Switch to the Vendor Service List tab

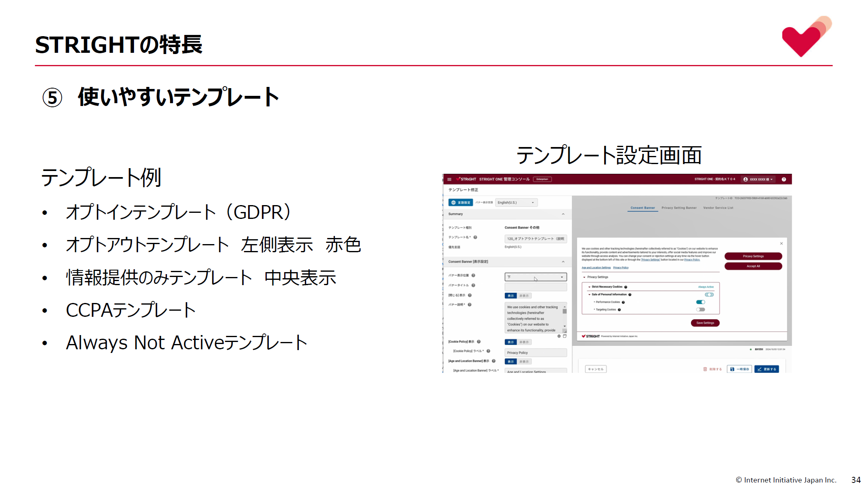coord(718,208)
